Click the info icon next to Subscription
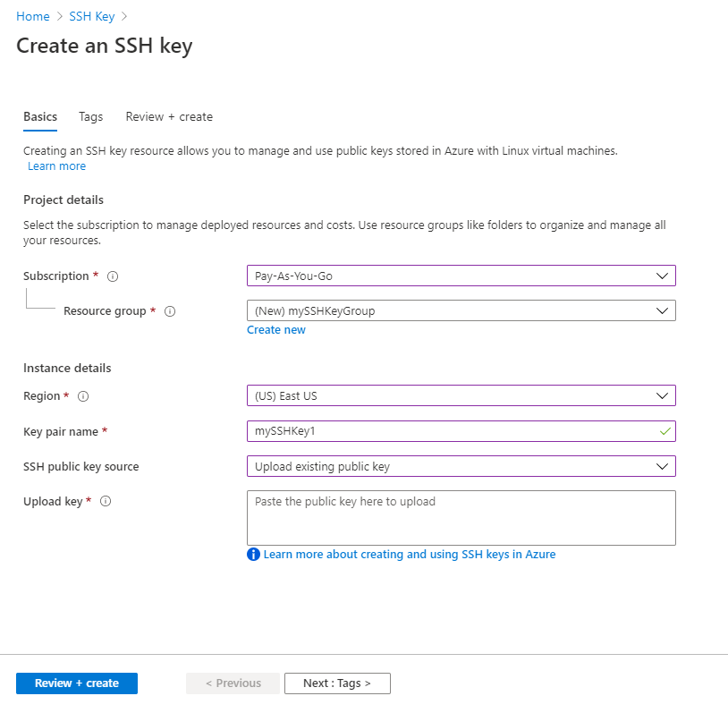The width and height of the screenshot is (728, 713). coord(112,276)
